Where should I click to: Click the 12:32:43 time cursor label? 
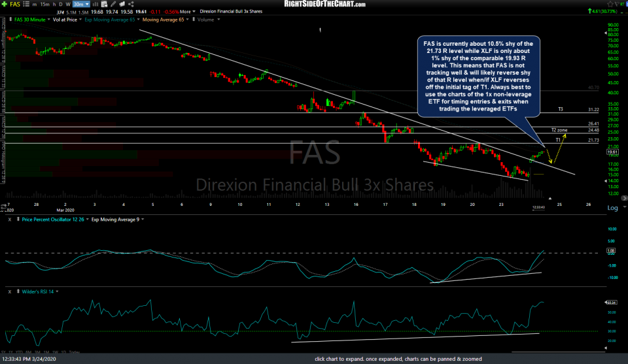(x=538, y=207)
